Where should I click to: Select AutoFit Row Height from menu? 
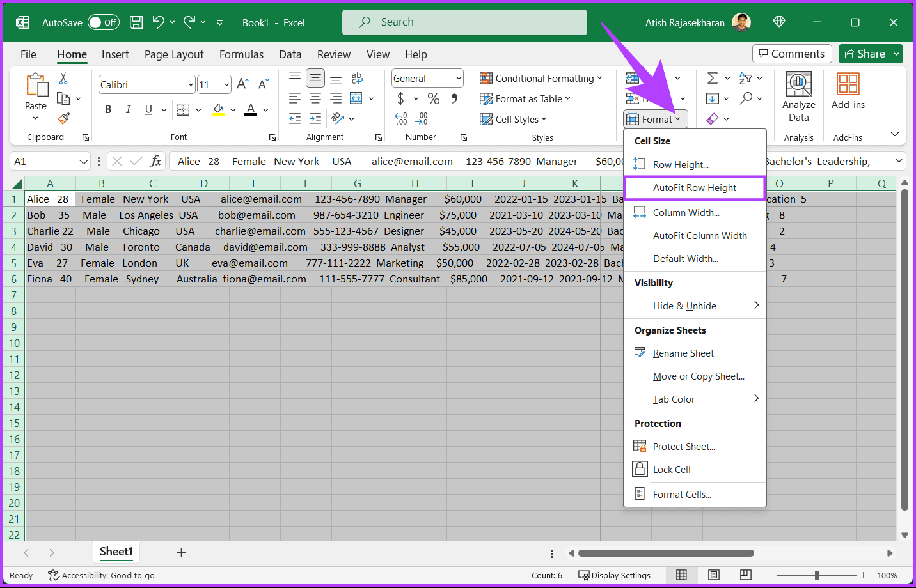694,188
